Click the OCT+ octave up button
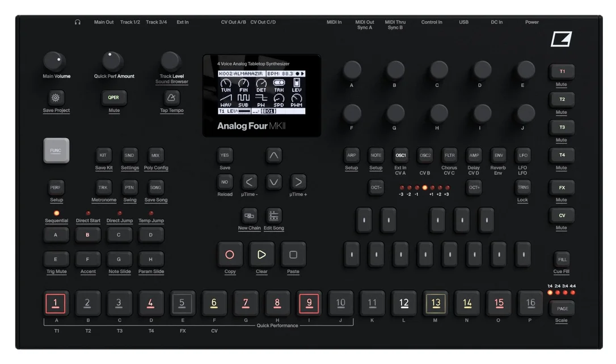Viewport: 616px width, 364px height. [x=474, y=187]
